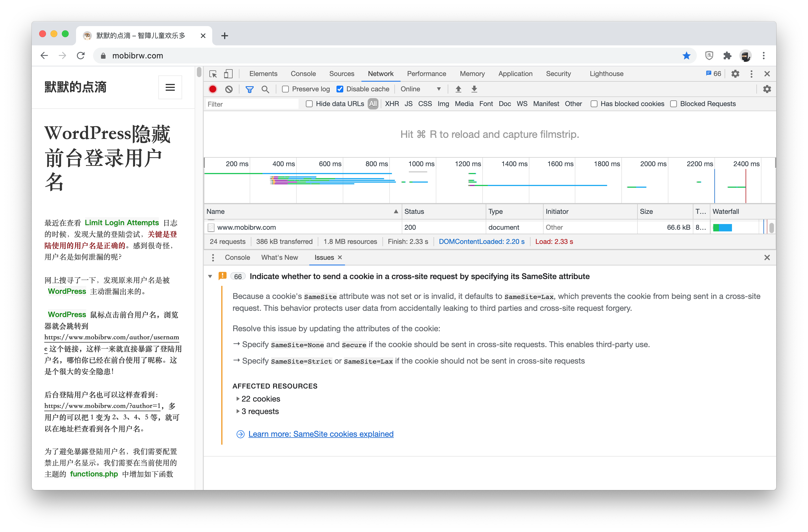Activate the inspect element picker

coord(213,74)
